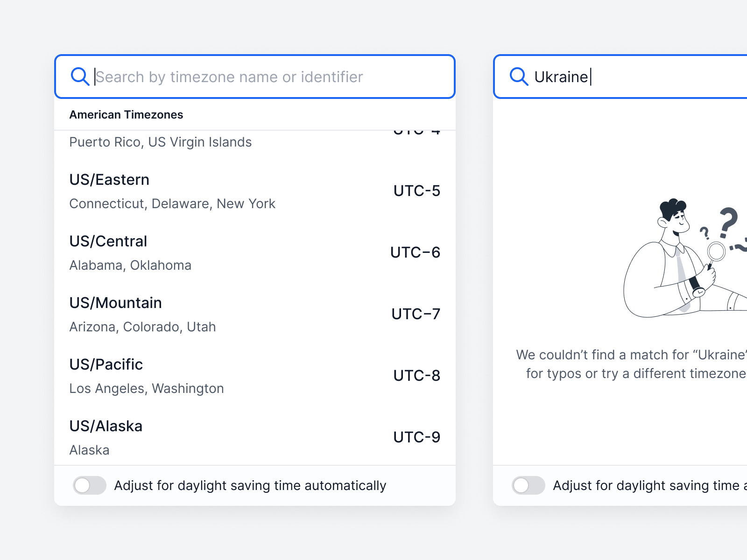Select the UTC-8 label beside US/Pacific
The height and width of the screenshot is (560, 747).
pyautogui.click(x=416, y=376)
